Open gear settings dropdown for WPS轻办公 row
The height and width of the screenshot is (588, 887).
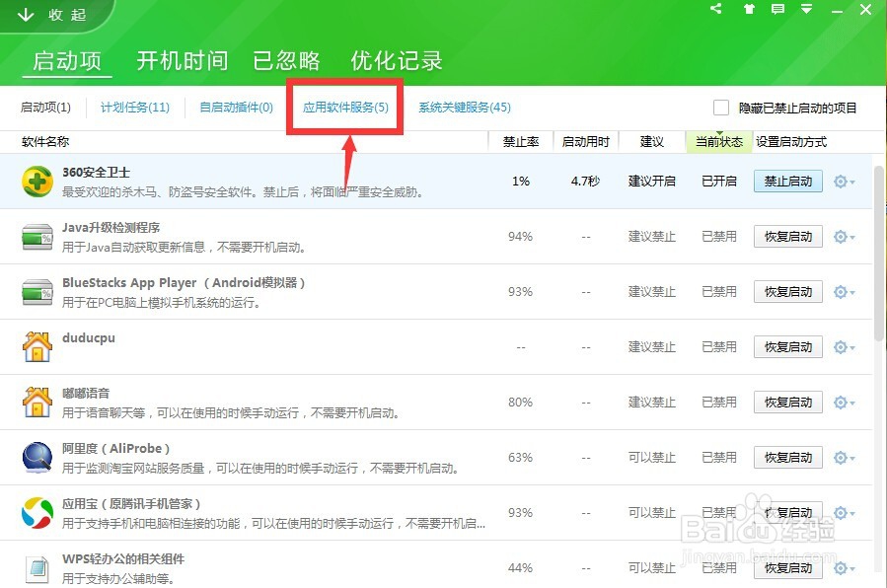point(844,567)
